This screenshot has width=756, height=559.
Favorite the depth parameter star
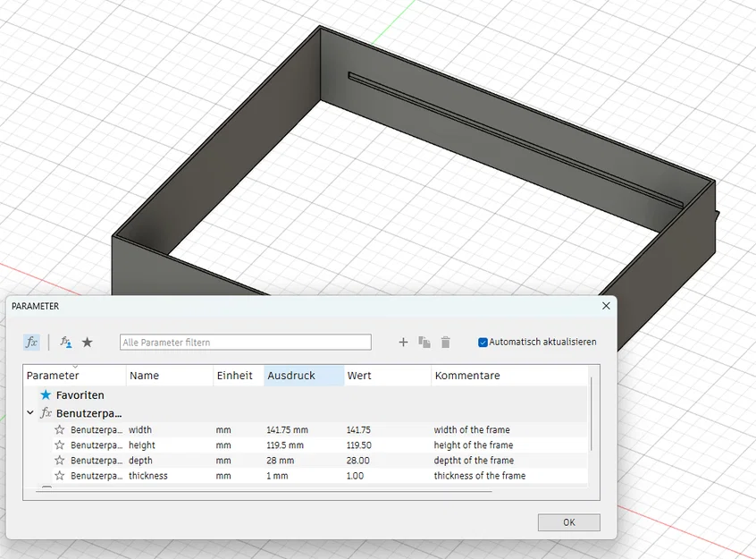[59, 460]
